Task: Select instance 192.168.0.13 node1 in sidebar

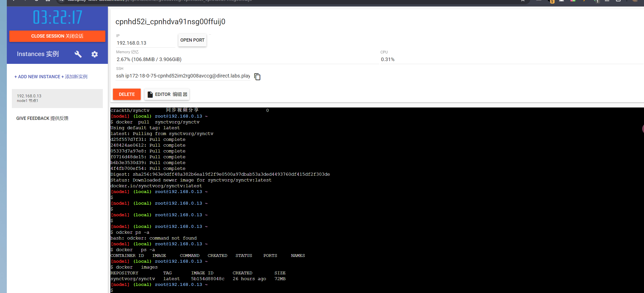Action: tap(57, 98)
